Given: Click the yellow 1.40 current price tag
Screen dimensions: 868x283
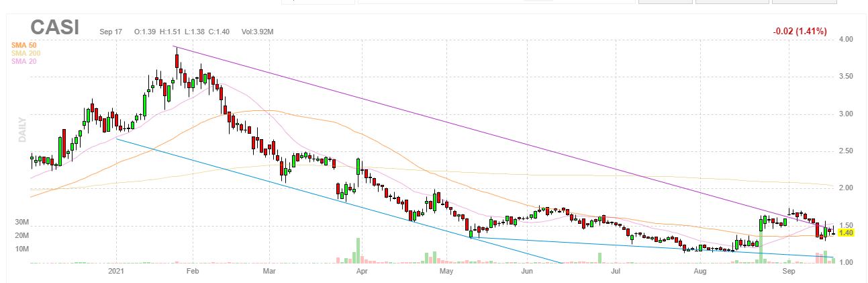Looking at the screenshot, I should pos(846,233).
